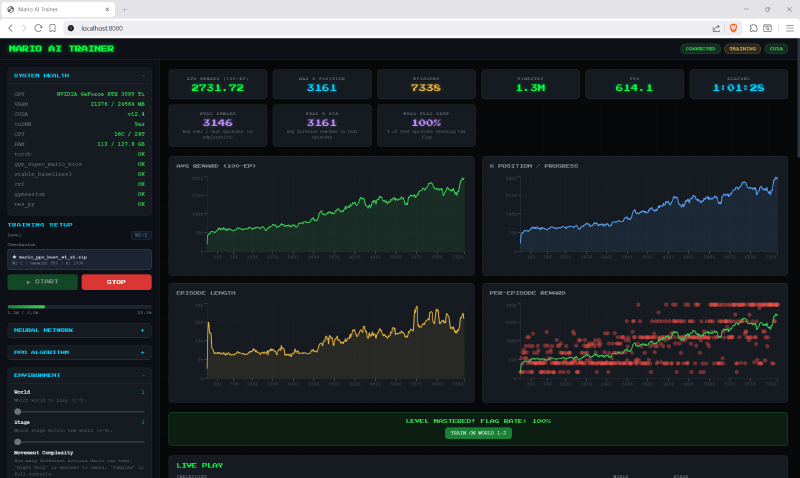Open the Brave wallet icon

click(770, 28)
